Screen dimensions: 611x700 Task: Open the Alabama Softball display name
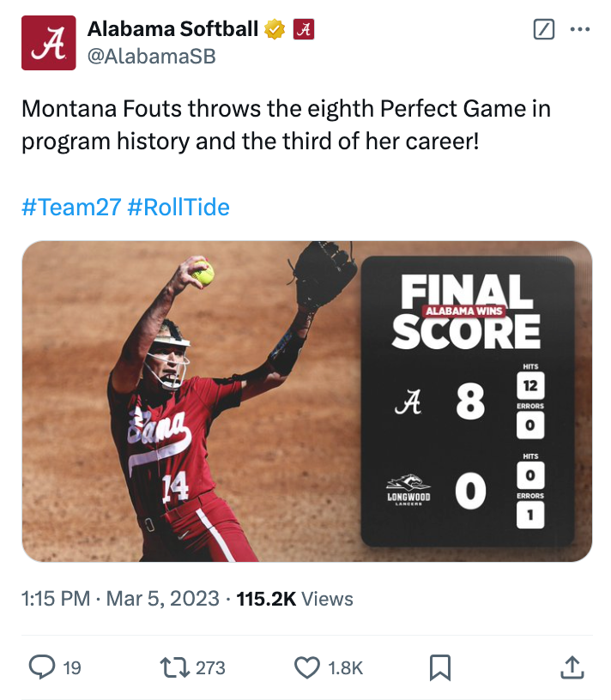pos(172,29)
